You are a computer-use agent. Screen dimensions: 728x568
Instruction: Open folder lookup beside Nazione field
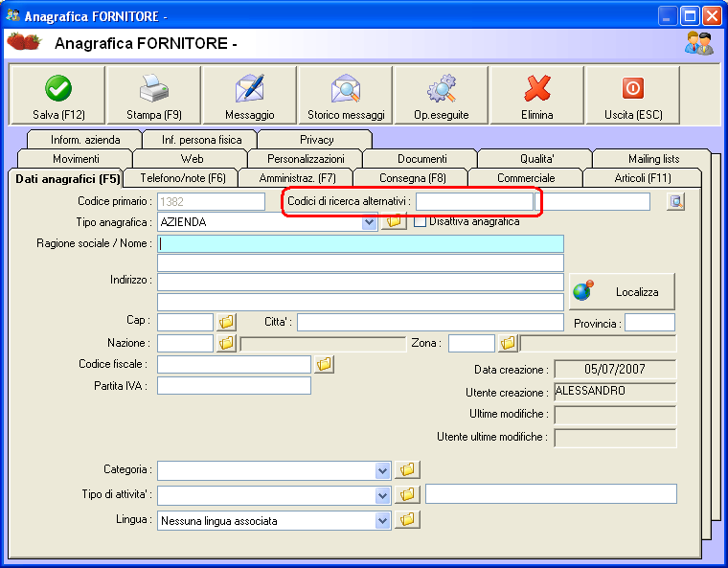pos(226,343)
